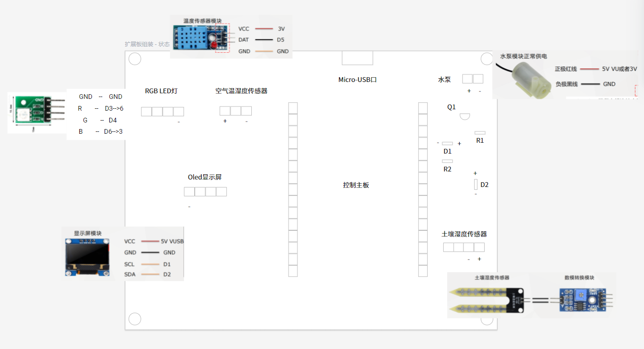Select the '5V VU或者3V' text
This screenshot has width=644, height=349.
(x=619, y=69)
